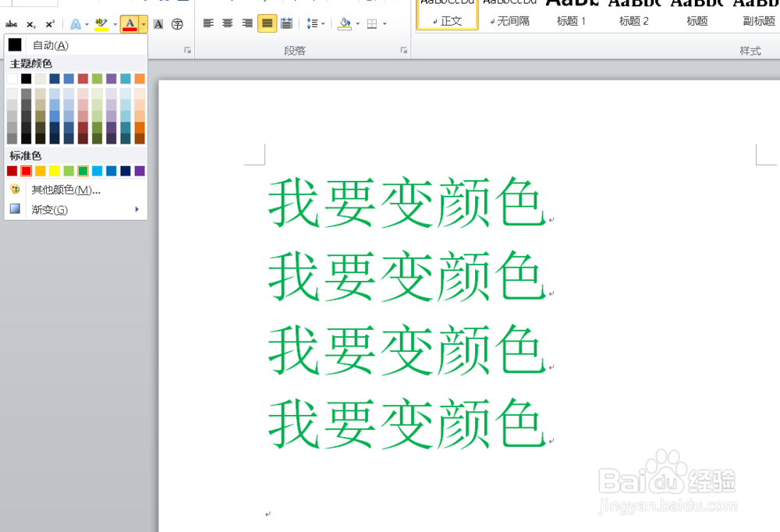Expand the 渐变 gradient submenu
The image size is (780, 532).
tap(49, 209)
